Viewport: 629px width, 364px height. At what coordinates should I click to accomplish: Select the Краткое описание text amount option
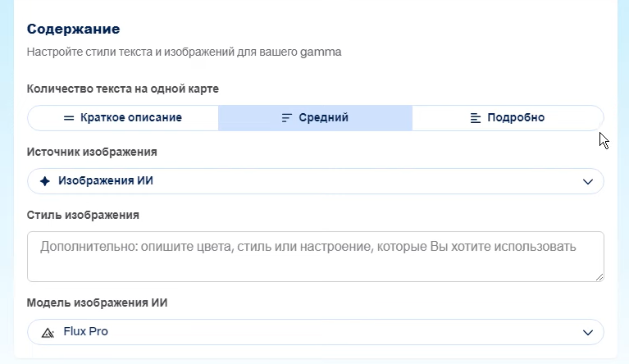click(123, 118)
